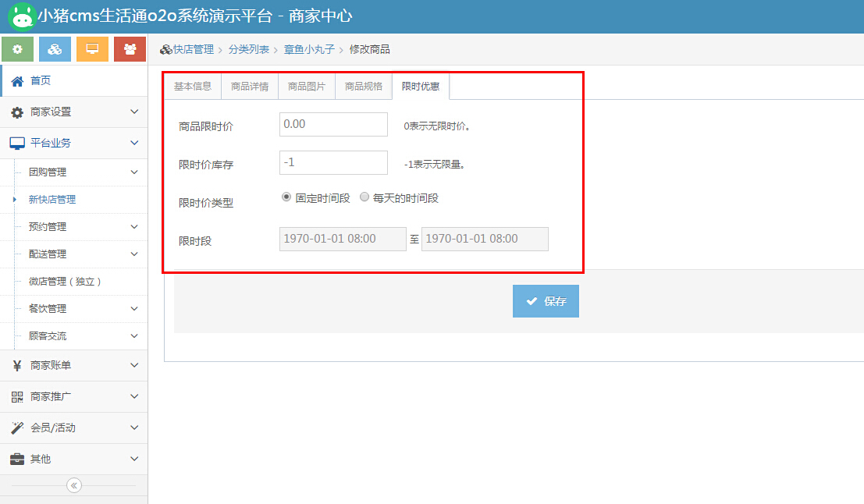Open the start time field of 限时段
The width and height of the screenshot is (864, 504).
click(343, 239)
